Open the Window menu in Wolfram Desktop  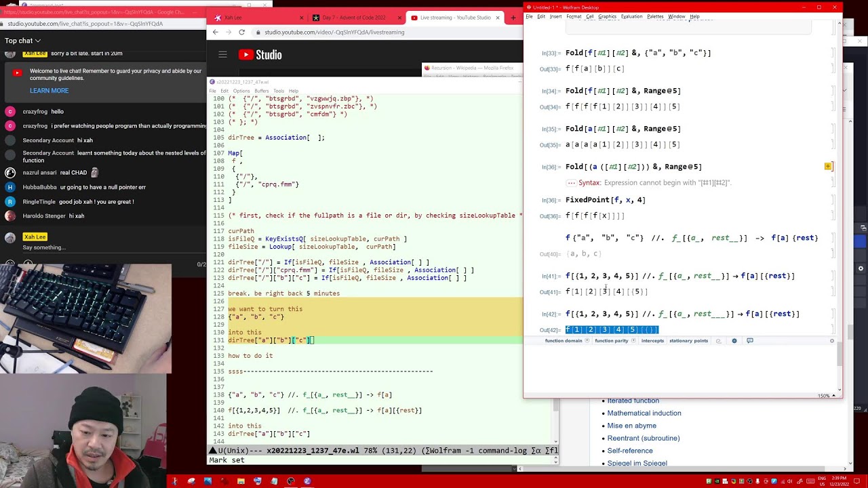[x=677, y=16]
